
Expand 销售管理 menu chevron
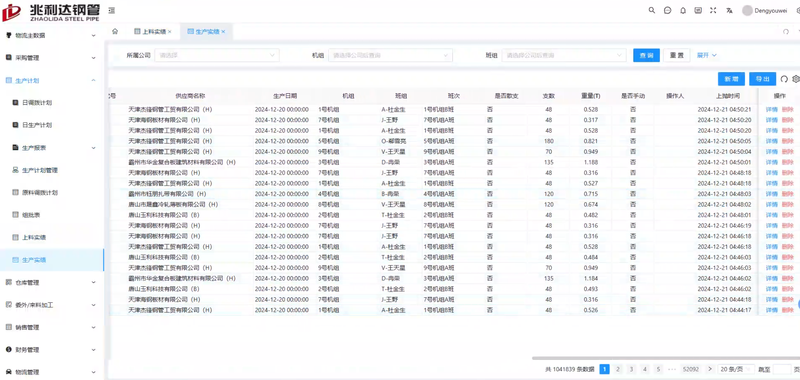pos(93,327)
